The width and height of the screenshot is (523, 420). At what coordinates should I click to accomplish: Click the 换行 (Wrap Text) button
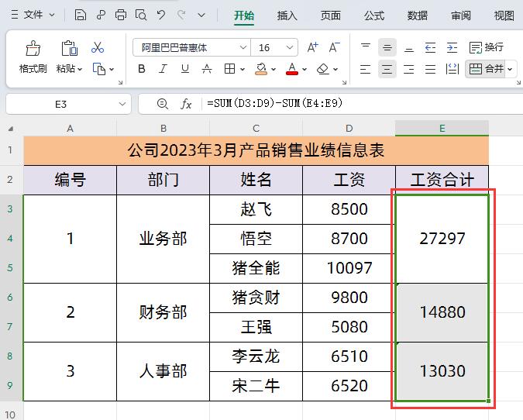point(487,47)
